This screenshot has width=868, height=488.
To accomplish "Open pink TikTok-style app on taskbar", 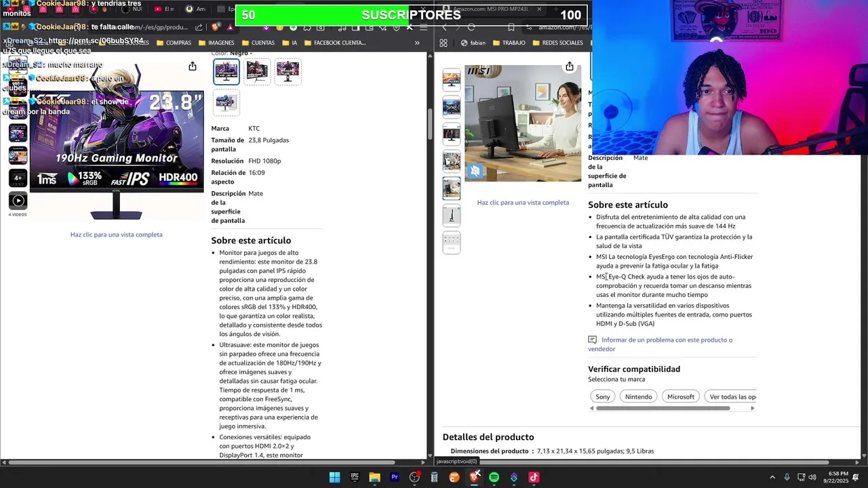I will pyautogui.click(x=534, y=477).
